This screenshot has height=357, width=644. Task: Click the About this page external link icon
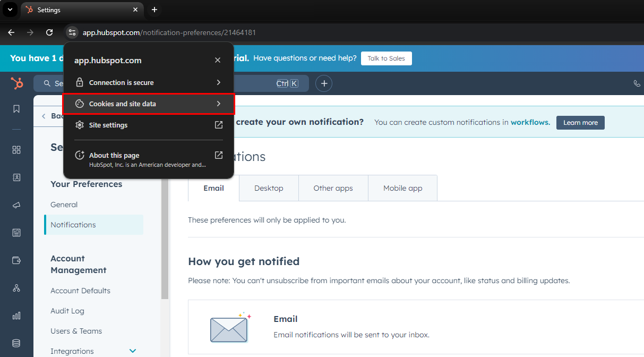(x=218, y=155)
